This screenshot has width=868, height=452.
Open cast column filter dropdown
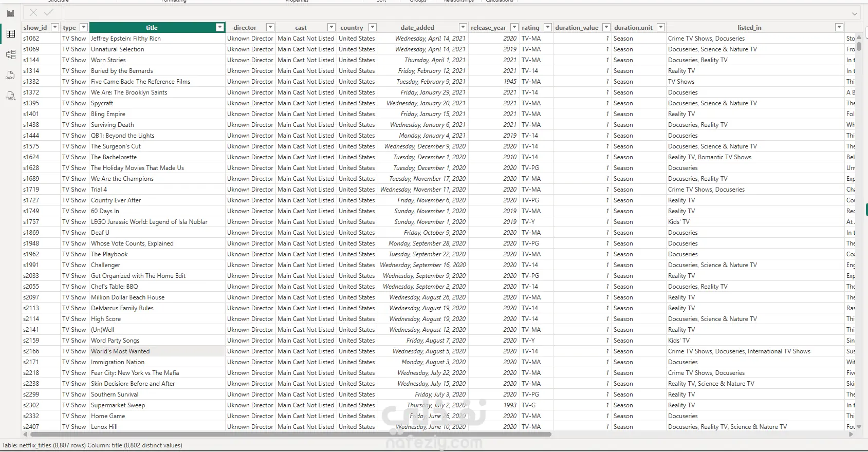click(331, 27)
